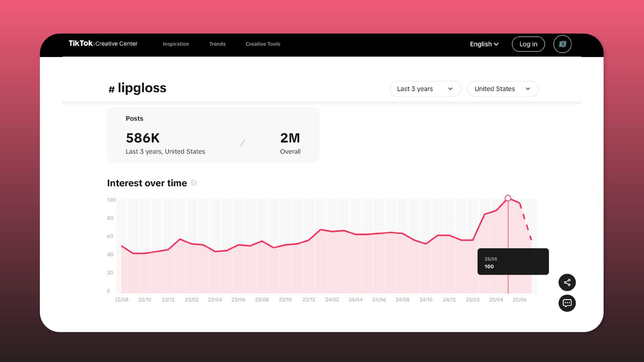Click the share icon button
This screenshot has height=362, width=644.
(x=567, y=283)
